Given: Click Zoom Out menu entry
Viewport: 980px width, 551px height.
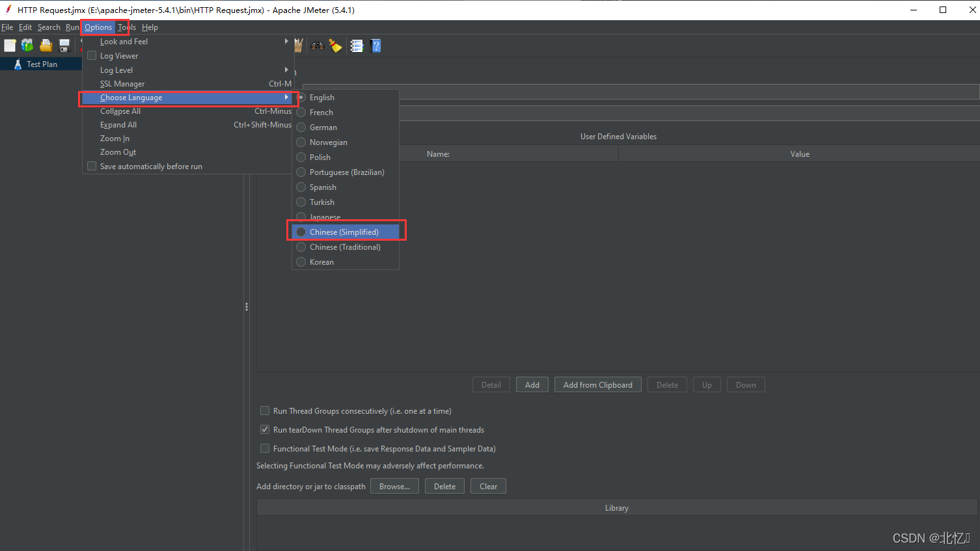Looking at the screenshot, I should tap(187, 152).
